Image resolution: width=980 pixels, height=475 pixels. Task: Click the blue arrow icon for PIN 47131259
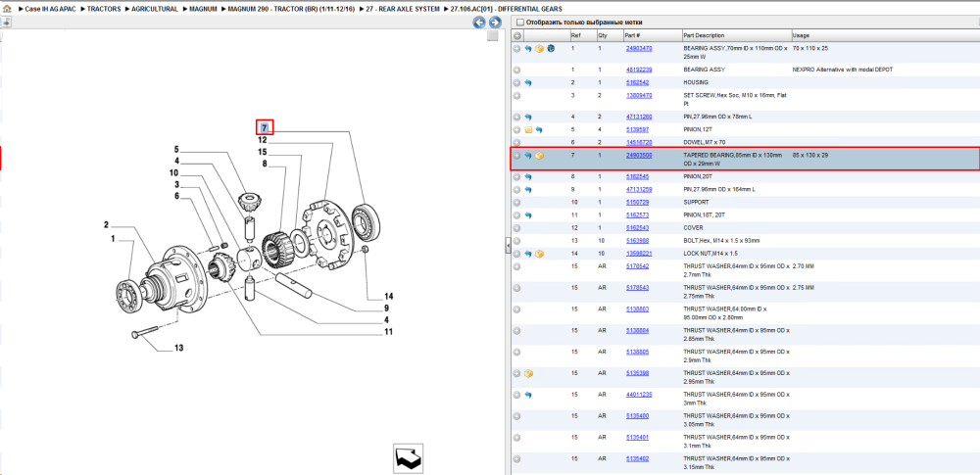(528, 189)
